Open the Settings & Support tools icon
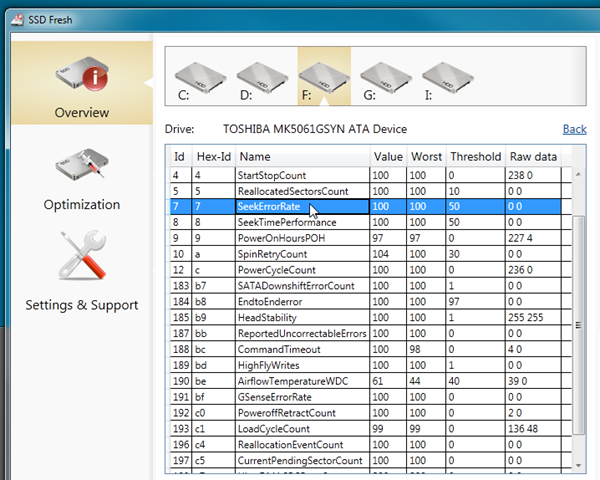Image resolution: width=600 pixels, height=480 pixels. pyautogui.click(x=82, y=255)
